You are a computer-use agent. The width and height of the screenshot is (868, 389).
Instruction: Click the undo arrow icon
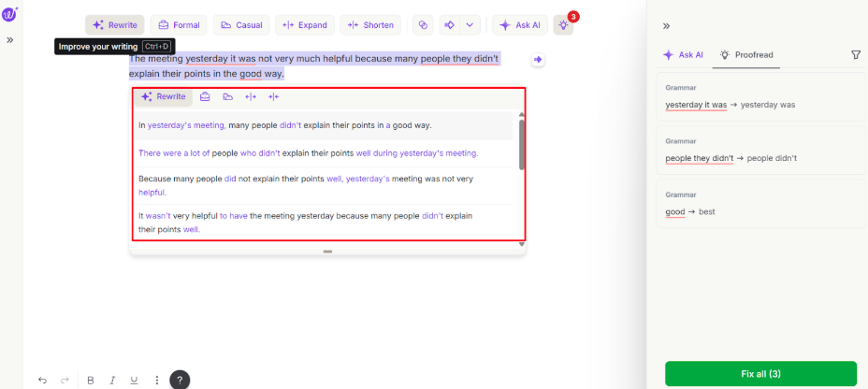tap(42, 380)
